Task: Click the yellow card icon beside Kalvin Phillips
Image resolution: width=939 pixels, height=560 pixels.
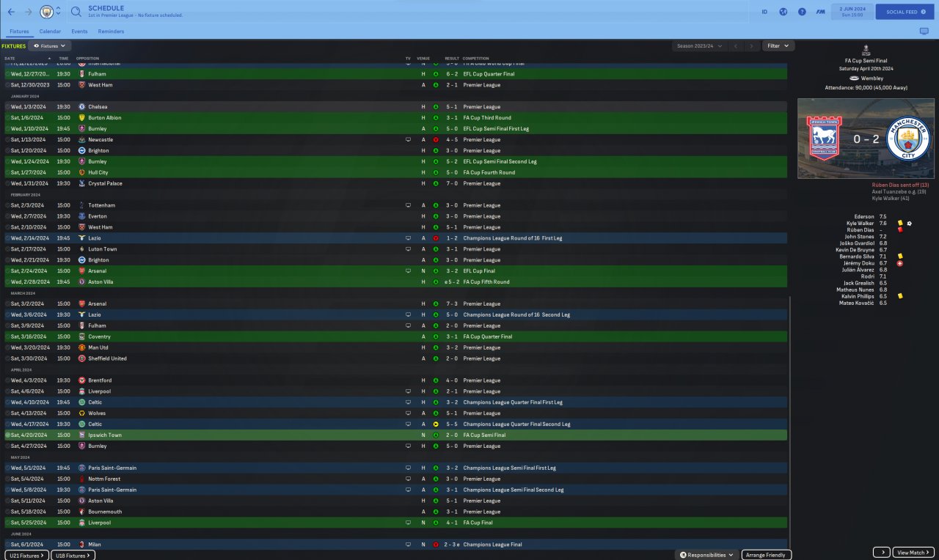Action: (x=900, y=296)
